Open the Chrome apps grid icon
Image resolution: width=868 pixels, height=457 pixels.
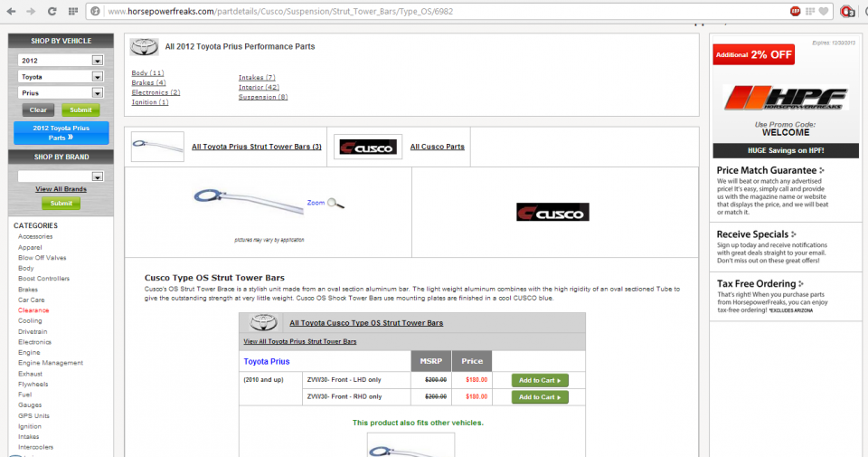[71, 12]
